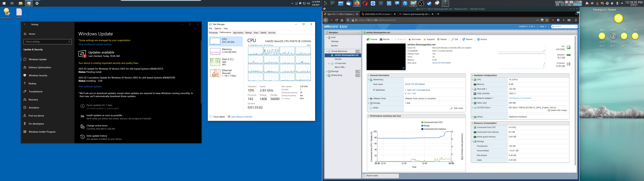Open Pause updates for 7 days option

pyautogui.click(x=99, y=106)
